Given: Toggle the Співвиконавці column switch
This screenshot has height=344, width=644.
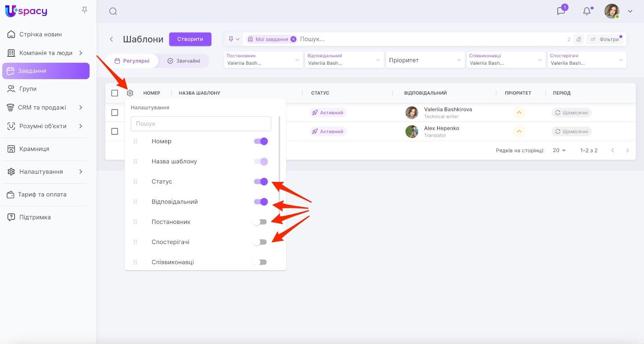Looking at the screenshot, I should click(x=260, y=262).
